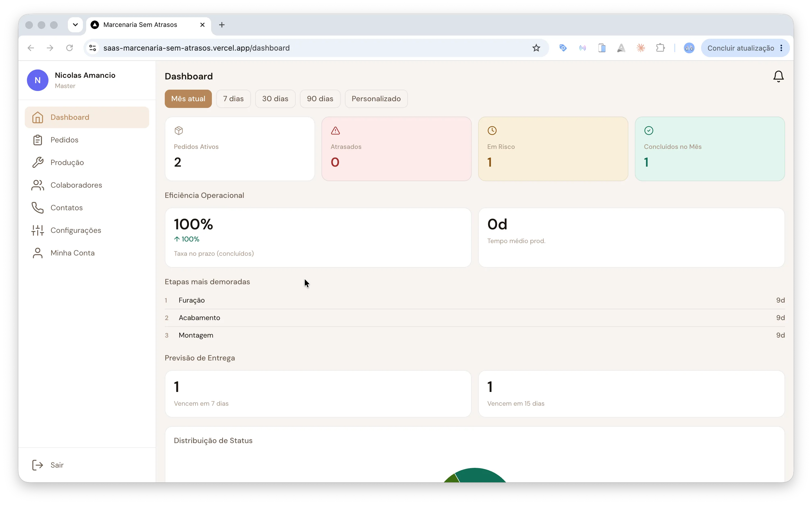This screenshot has height=505, width=812.
Task: Click the 100% on-time rate card
Action: pos(318,237)
